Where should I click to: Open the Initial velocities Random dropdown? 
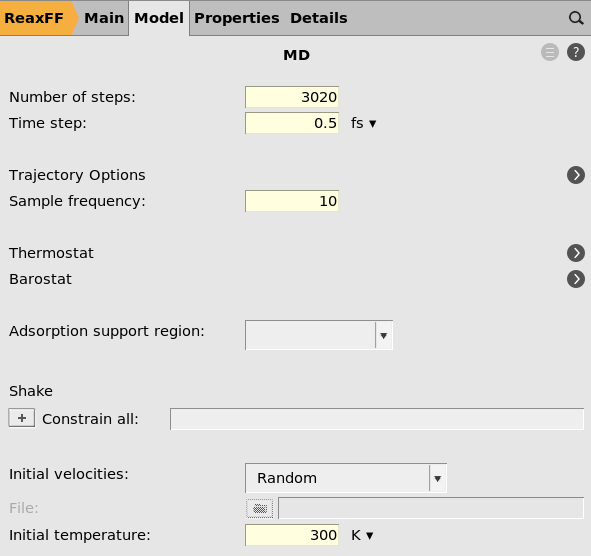click(346, 478)
